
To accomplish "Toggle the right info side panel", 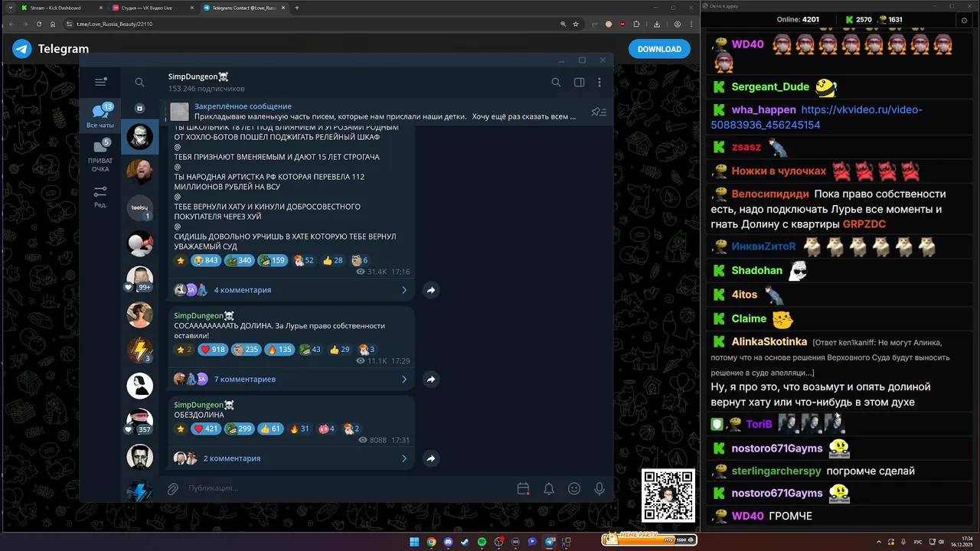I will pos(579,83).
